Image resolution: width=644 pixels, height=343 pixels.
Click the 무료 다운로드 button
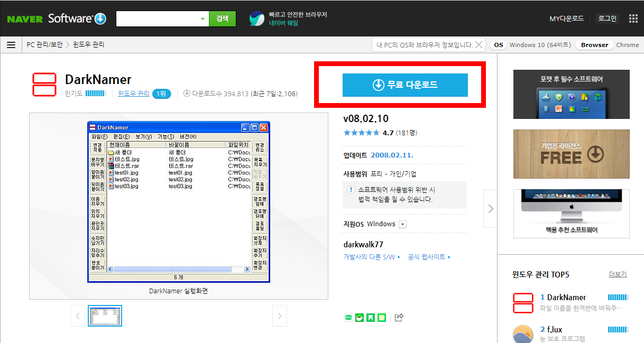(x=405, y=85)
